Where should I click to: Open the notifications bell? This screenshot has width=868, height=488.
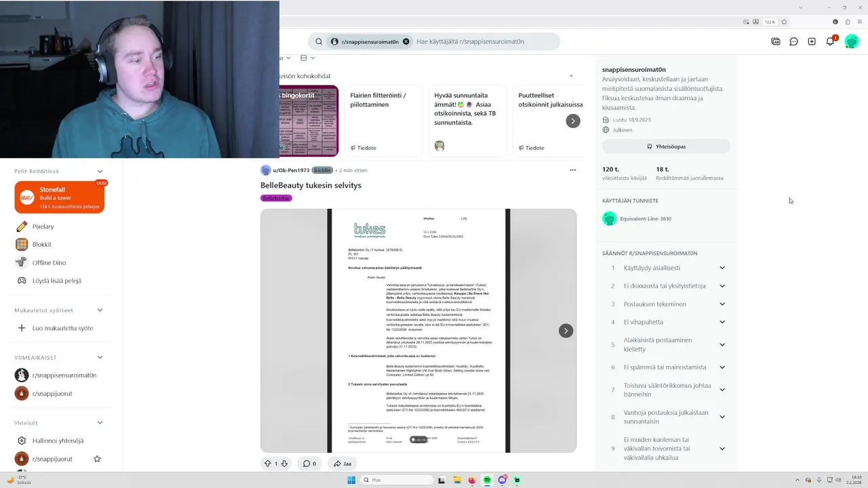[830, 41]
